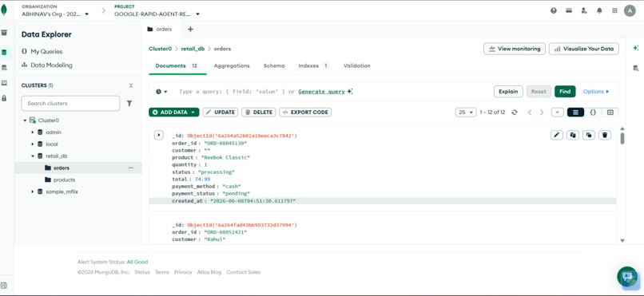Open the ADD DATA dropdown
The height and width of the screenshot is (296, 644).
[x=173, y=112]
